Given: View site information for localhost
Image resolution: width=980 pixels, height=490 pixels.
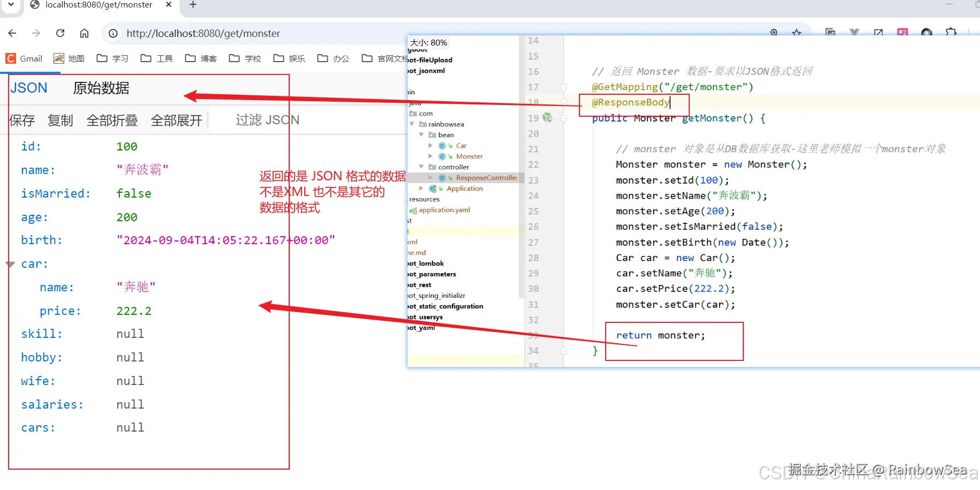Looking at the screenshot, I should (x=113, y=33).
